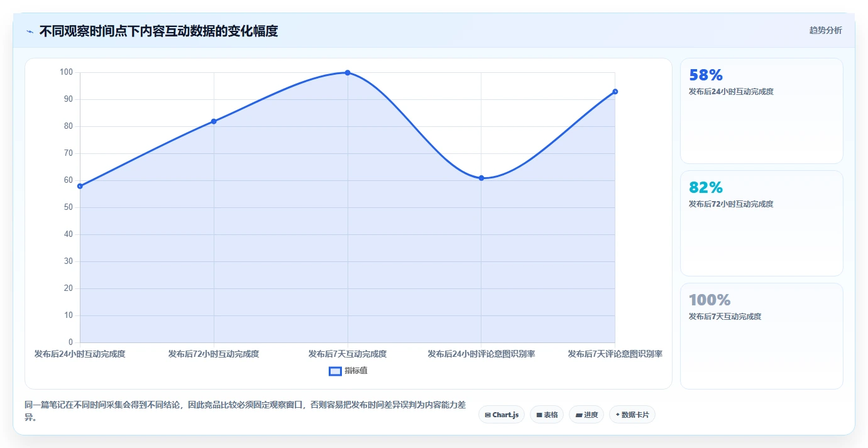Click the lightning icon beside the chart title

[x=30, y=31]
